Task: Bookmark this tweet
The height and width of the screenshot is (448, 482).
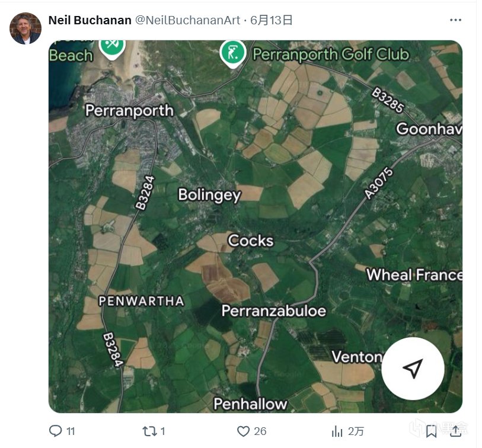Action: click(432, 431)
